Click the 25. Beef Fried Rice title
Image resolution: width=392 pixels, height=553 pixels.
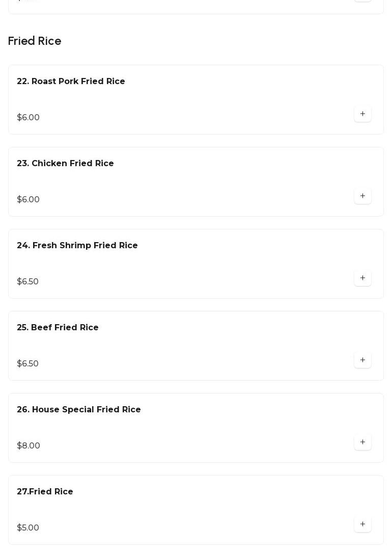pos(58,328)
